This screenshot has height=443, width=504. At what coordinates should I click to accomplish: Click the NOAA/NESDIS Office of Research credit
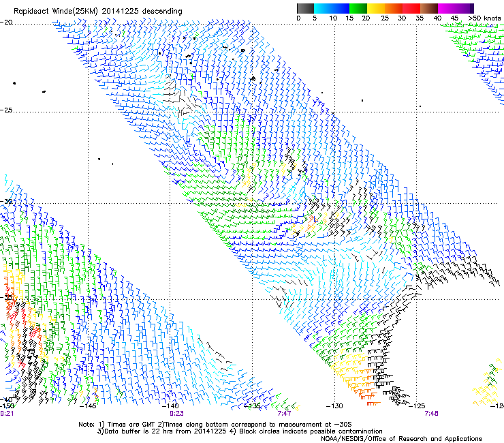[401, 439]
